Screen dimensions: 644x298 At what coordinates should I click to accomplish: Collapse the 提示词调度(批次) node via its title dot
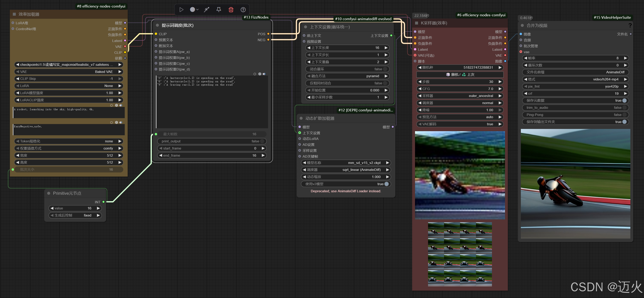tap(158, 25)
